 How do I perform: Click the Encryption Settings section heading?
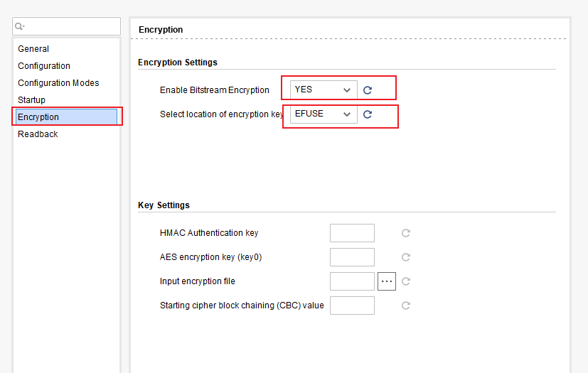(177, 63)
